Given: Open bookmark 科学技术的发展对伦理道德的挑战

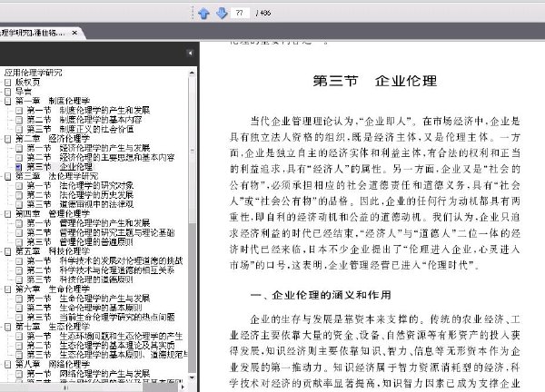Looking at the screenshot, I should [104, 260].
